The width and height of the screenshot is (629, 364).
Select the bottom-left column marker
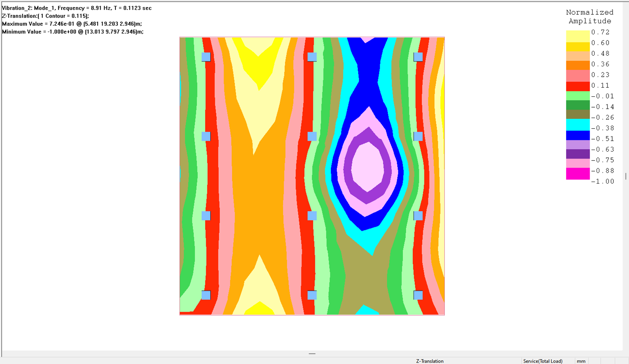[206, 295]
